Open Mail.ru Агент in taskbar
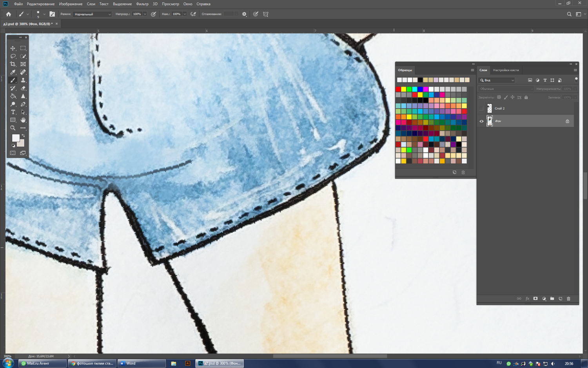Image resolution: width=588 pixels, height=368 pixels. 42,363
